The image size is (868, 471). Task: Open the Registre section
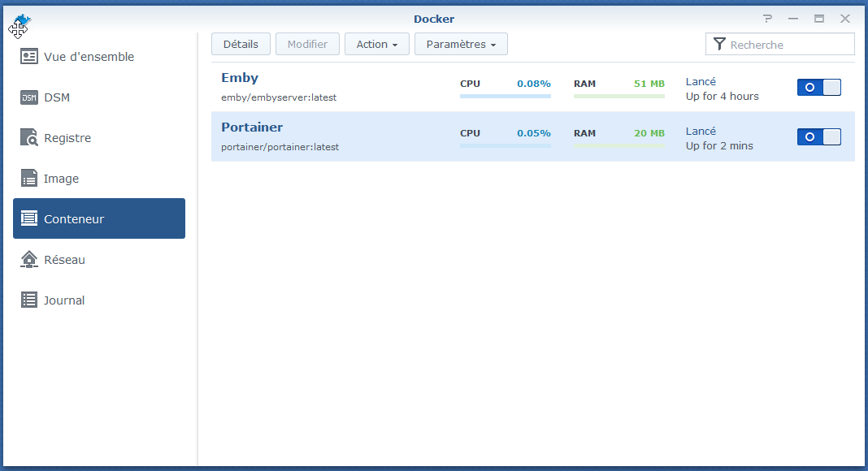point(99,138)
